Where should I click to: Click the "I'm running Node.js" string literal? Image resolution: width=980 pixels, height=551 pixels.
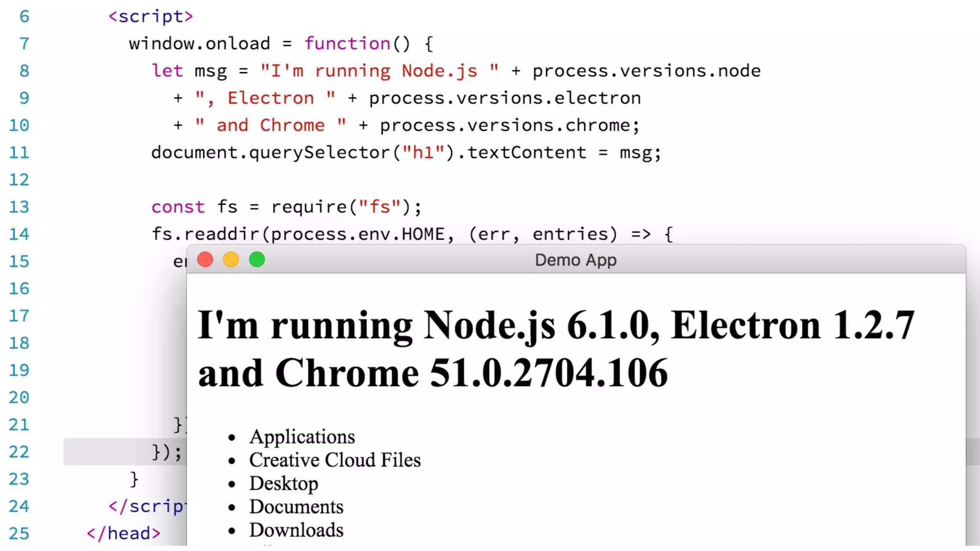point(379,71)
